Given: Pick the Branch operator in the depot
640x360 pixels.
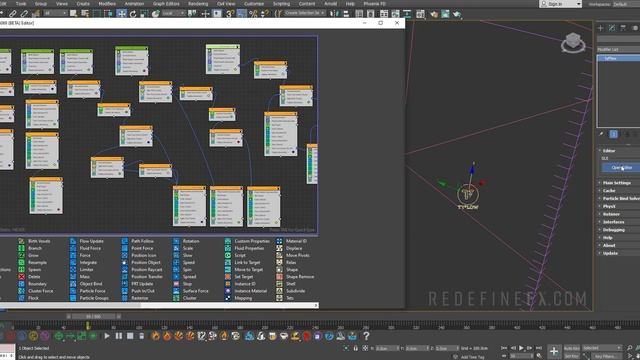Looking at the screenshot, I should click(30, 248).
